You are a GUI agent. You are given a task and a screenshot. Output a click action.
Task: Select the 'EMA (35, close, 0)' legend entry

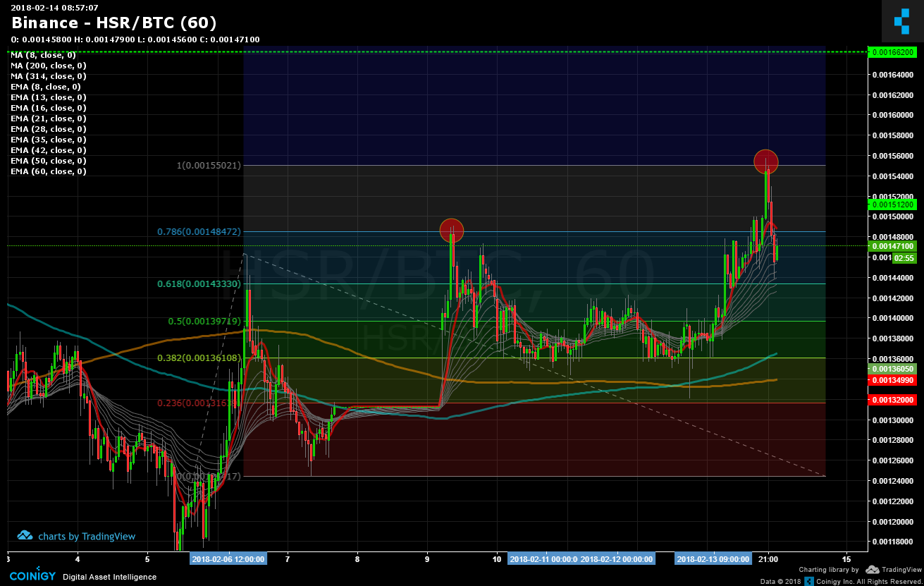pyautogui.click(x=49, y=139)
